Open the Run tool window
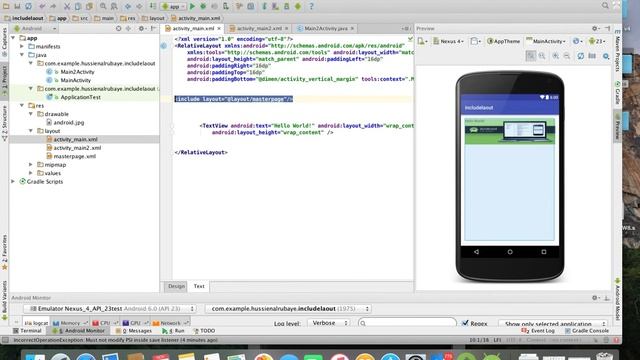 click(x=173, y=331)
